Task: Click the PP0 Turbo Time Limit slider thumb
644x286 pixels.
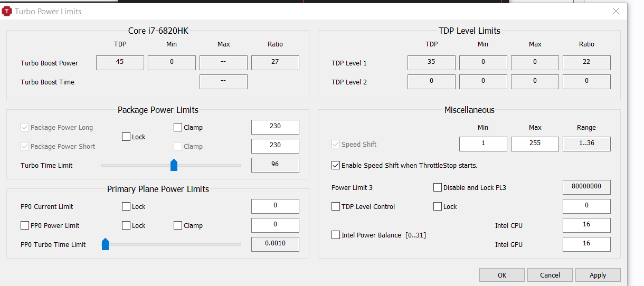Action: pos(105,244)
